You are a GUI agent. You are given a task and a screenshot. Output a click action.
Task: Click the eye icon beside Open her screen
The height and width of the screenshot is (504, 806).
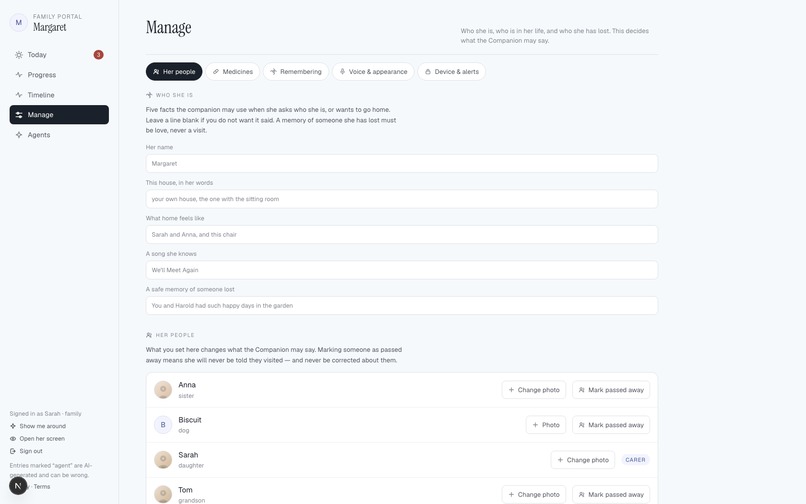point(13,439)
